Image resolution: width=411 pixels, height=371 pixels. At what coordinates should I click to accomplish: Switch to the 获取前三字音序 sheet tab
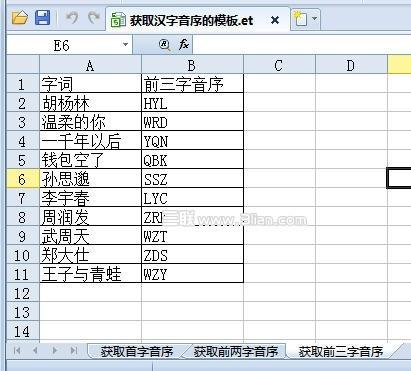341,351
